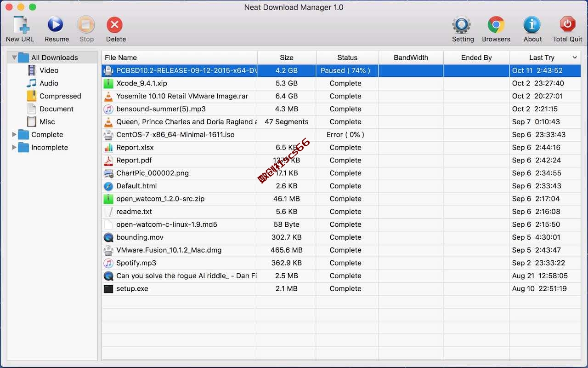Select the Misc category icon
This screenshot has width=588, height=368.
coord(32,122)
